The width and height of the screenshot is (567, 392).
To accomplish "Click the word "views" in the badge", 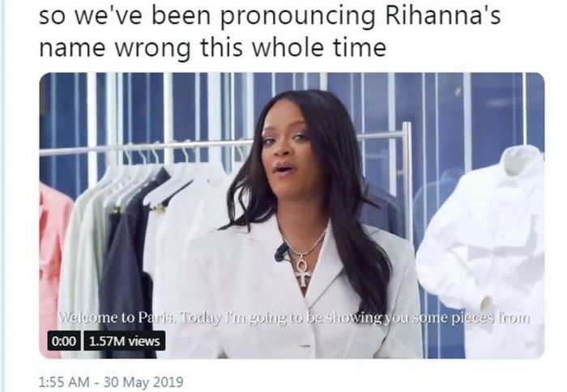I will pyautogui.click(x=143, y=341).
